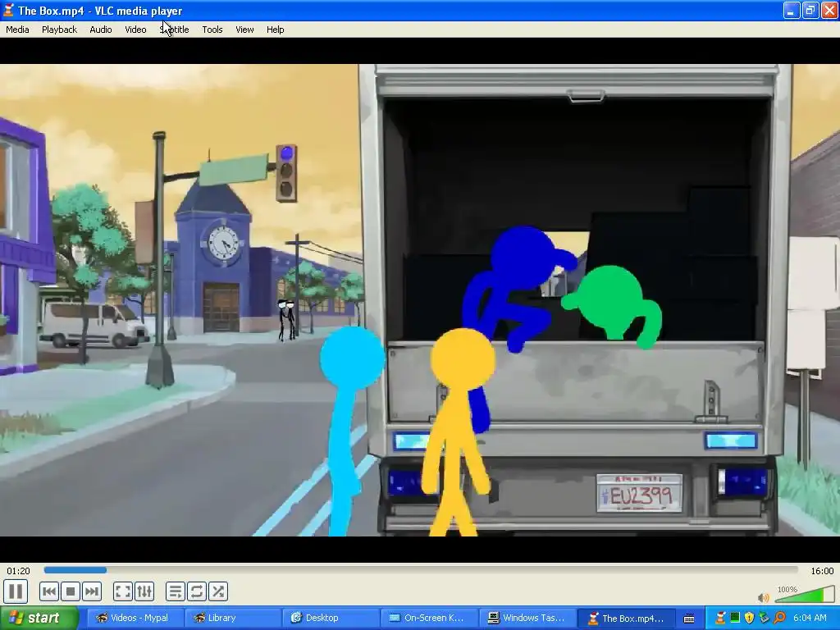Toggle the total time 16:00 display
The image size is (840, 630).
coord(822,571)
